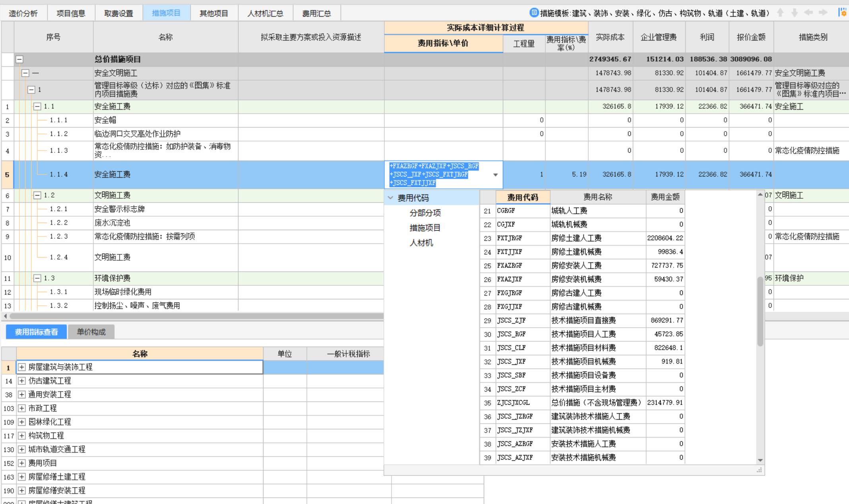Click the 费用名称 column header in popup
Viewport: 849px width, 504px height.
click(598, 197)
